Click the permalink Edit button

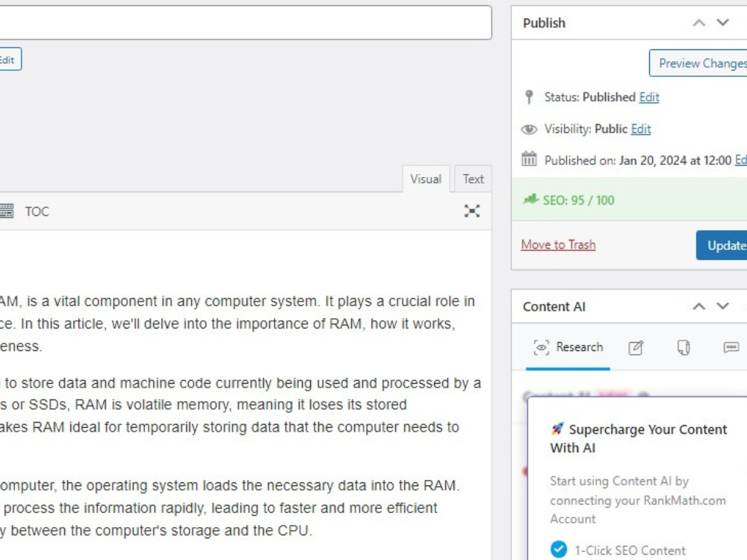click(x=10, y=60)
